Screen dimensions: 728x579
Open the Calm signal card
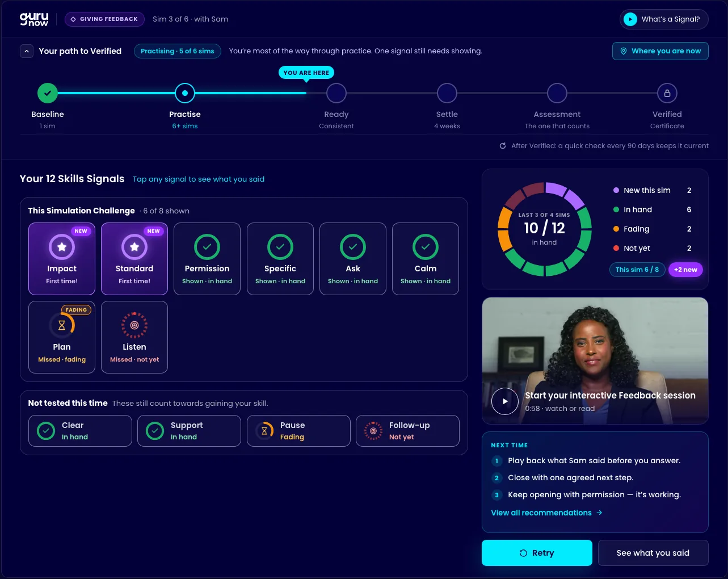click(x=426, y=259)
